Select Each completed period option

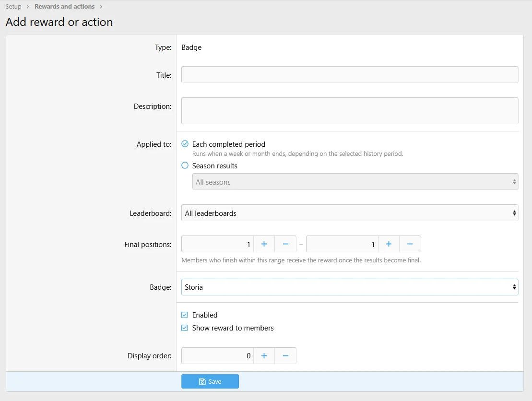click(x=185, y=144)
